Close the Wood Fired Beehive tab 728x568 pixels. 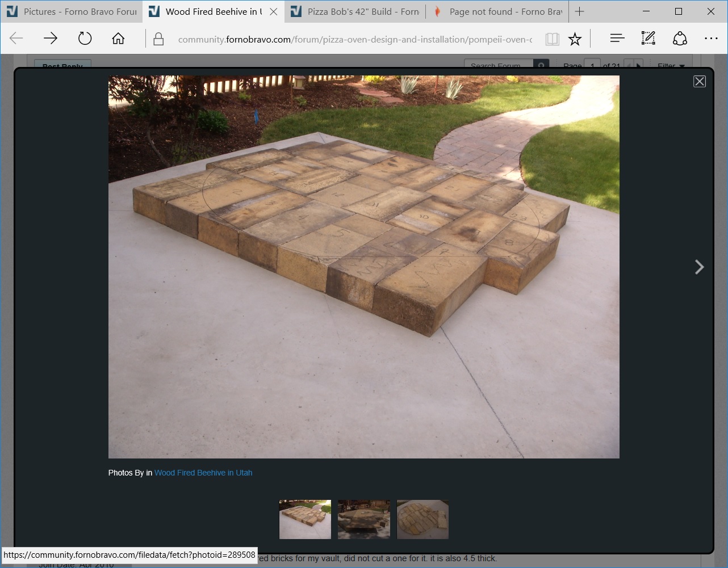[x=273, y=11]
